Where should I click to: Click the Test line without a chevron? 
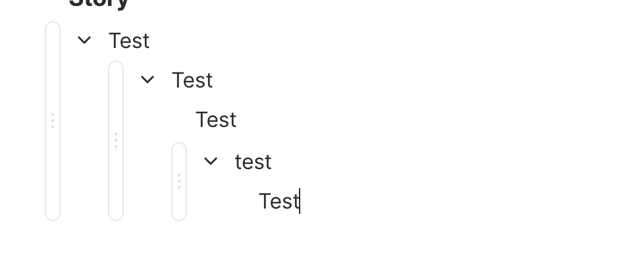[x=216, y=120]
